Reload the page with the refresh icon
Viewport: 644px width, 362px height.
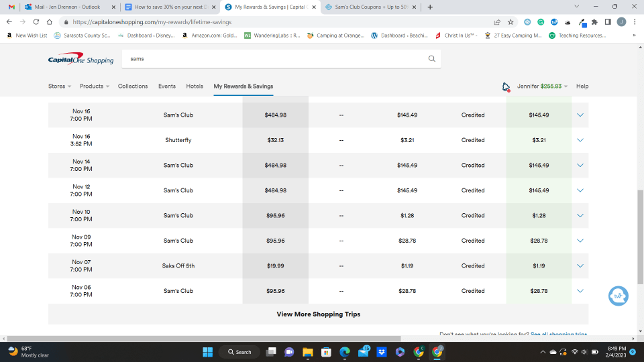click(36, 21)
